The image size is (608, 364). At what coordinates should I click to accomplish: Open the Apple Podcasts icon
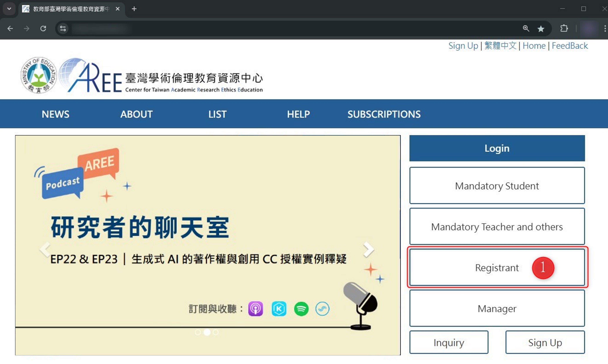(256, 309)
